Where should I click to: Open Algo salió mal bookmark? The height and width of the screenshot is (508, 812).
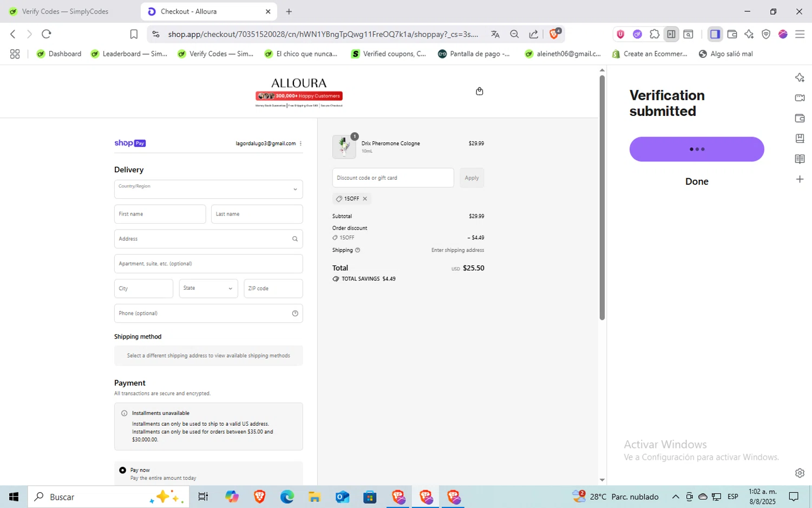[725, 54]
